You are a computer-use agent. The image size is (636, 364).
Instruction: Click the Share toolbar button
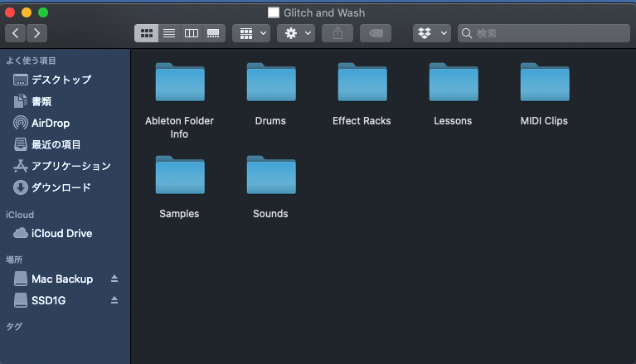(x=337, y=33)
